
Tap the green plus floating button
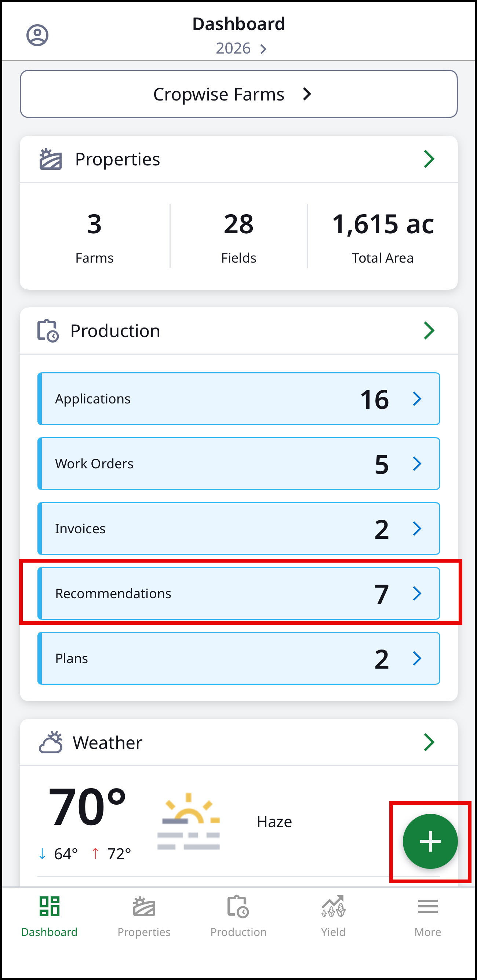[x=430, y=841]
